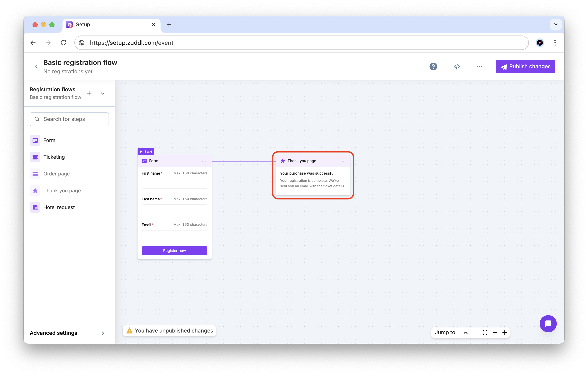This screenshot has height=375, width=588.
Task: Open the chat support bubble
Action: [548, 323]
